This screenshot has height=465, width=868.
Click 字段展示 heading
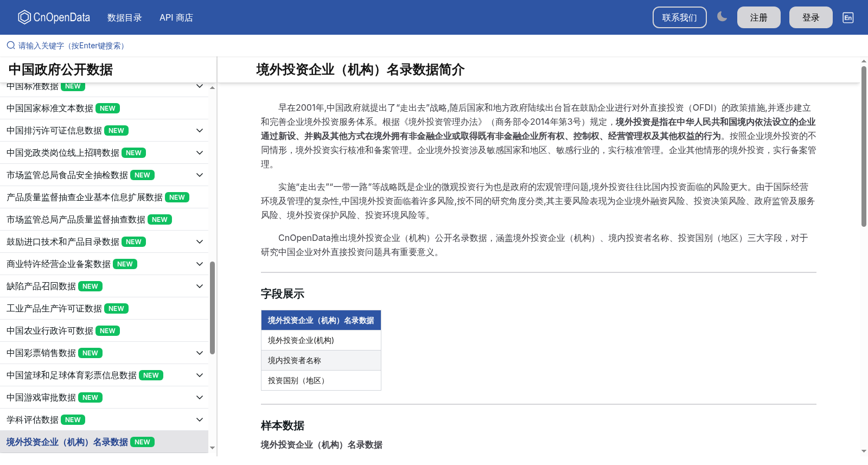point(283,294)
